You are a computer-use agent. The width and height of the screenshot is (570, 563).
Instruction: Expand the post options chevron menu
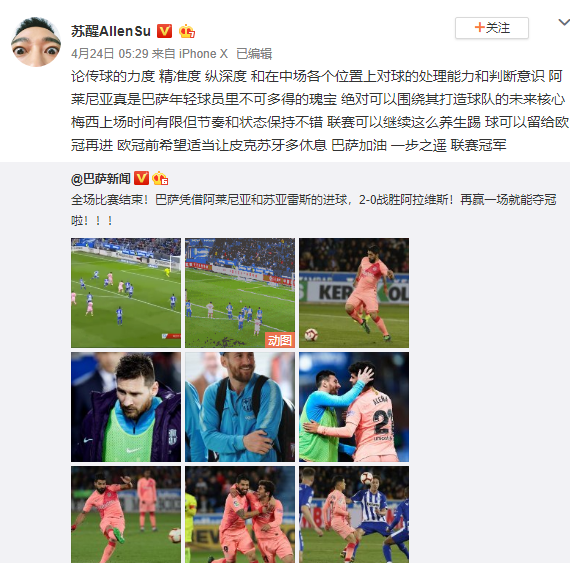coord(564,23)
